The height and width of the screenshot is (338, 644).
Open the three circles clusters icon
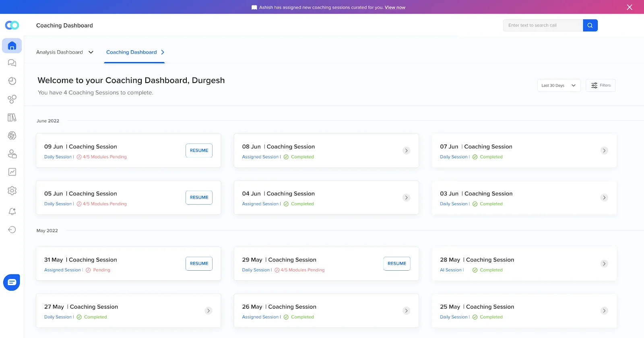[x=12, y=99]
